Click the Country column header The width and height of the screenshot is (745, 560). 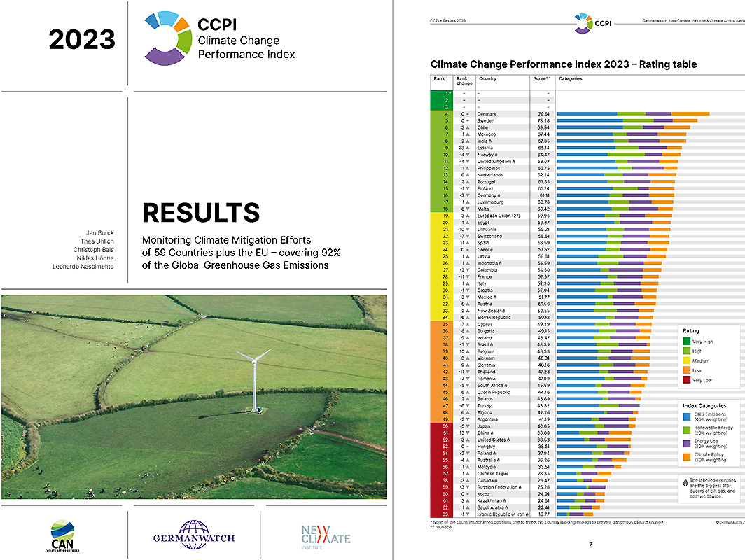[x=488, y=79]
